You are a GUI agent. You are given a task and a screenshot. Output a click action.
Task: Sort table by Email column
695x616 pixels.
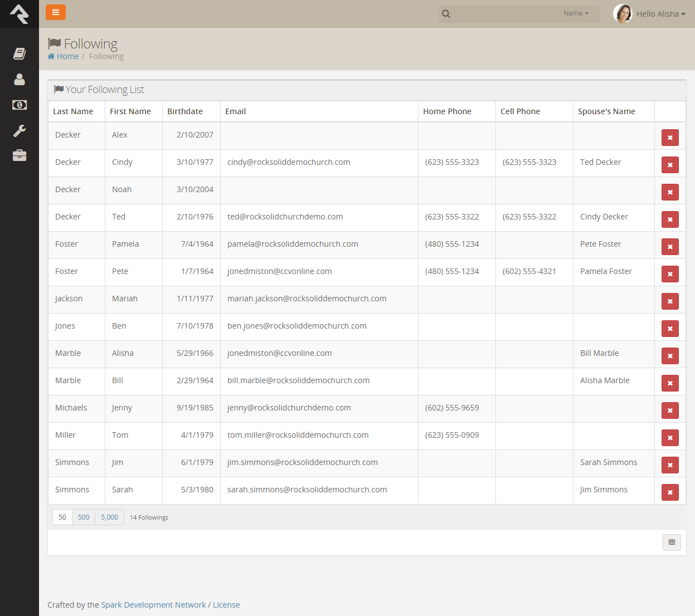[235, 111]
